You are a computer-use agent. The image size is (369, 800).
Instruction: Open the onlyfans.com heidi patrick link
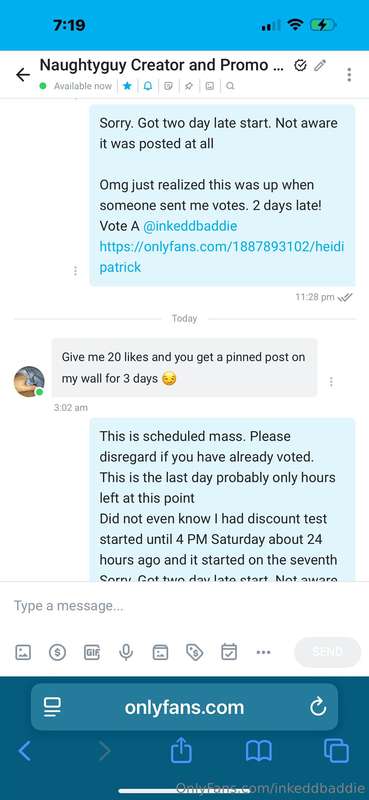(222, 257)
